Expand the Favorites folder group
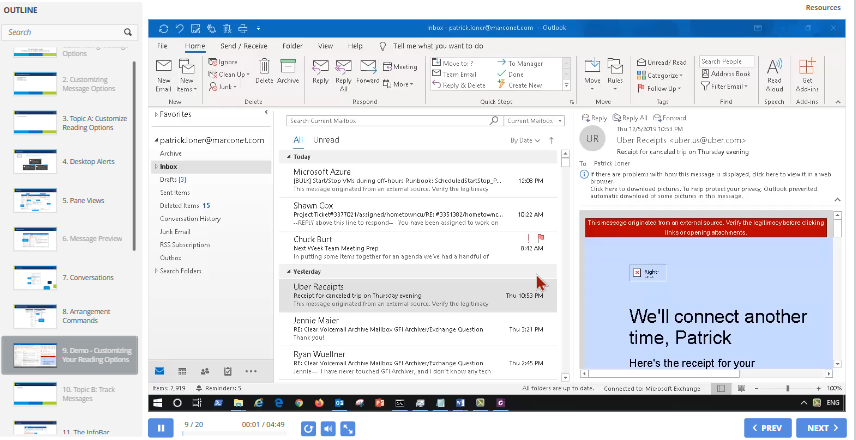The image size is (856, 440). [x=156, y=115]
